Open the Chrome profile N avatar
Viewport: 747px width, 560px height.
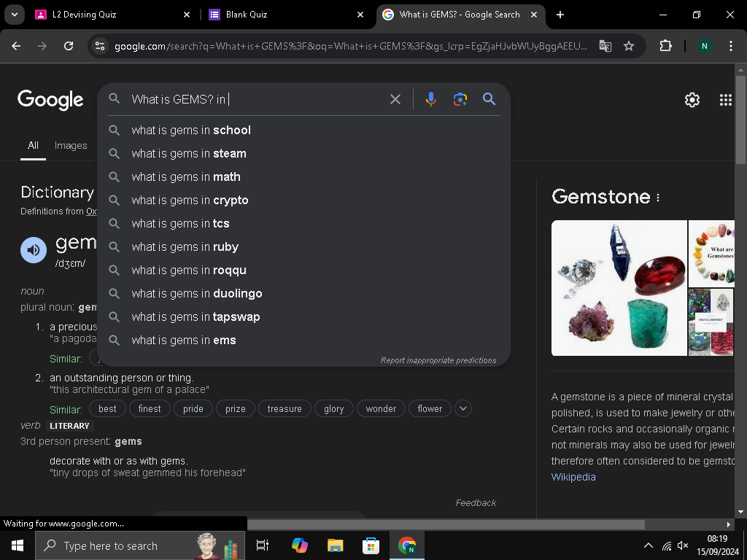click(x=704, y=46)
